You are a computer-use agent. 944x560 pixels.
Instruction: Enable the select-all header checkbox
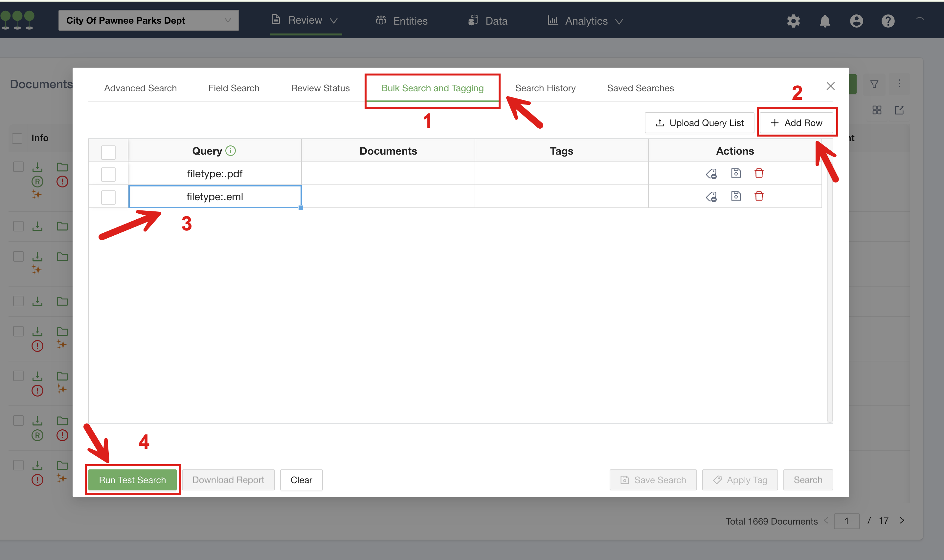pyautogui.click(x=108, y=150)
